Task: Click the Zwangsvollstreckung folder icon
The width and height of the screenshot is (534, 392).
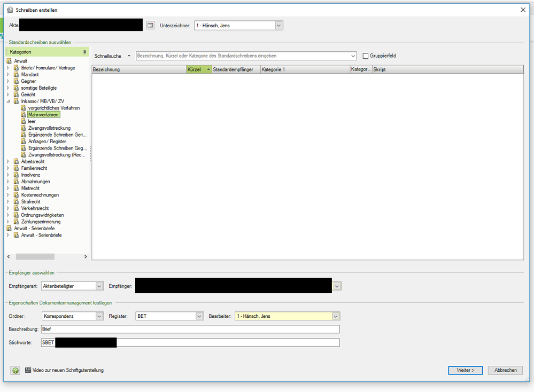Action: (x=24, y=128)
